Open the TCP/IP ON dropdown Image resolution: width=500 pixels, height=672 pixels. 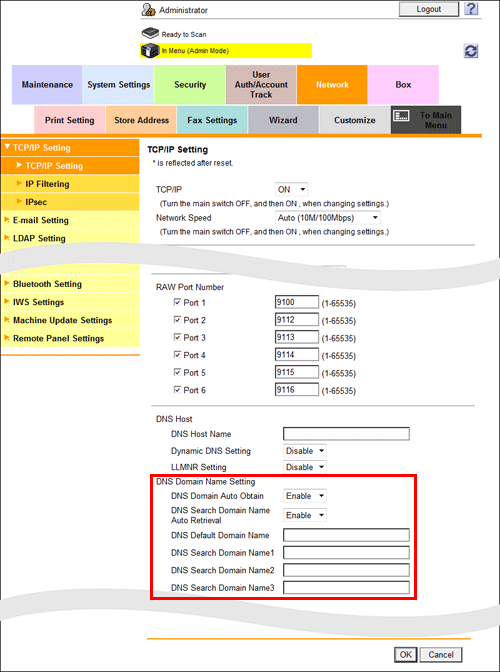[x=291, y=189]
